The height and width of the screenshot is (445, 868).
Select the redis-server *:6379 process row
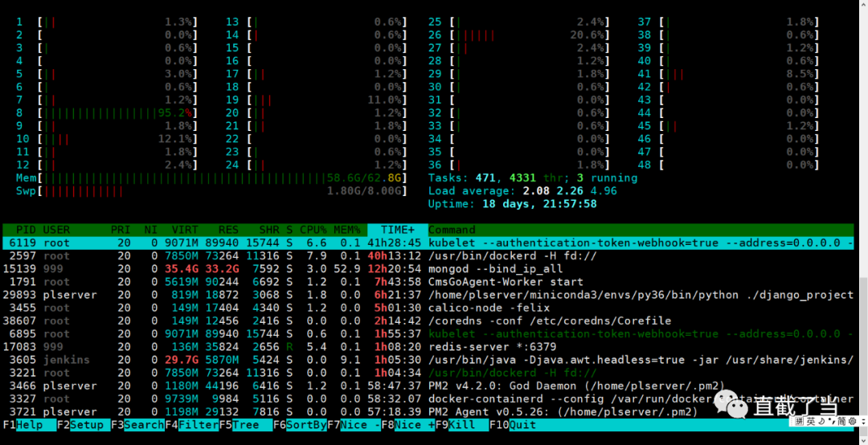pyautogui.click(x=428, y=347)
